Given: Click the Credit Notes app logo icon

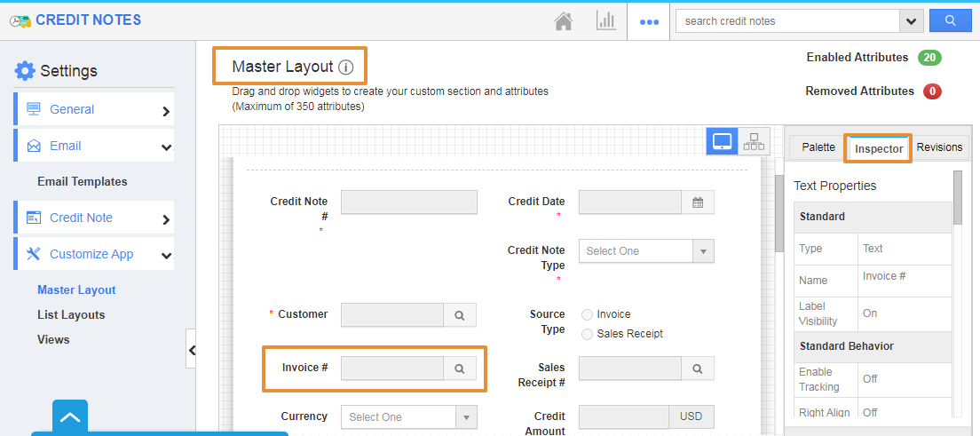Looking at the screenshot, I should tap(20, 20).
